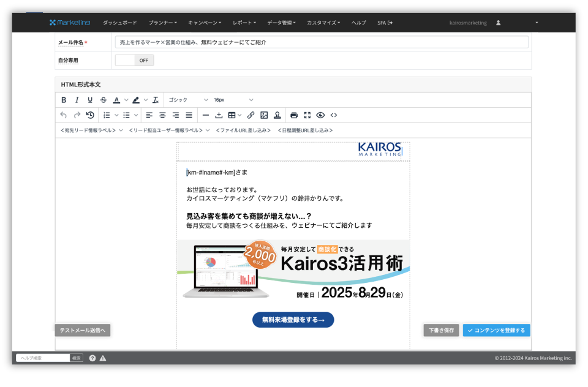
Task: Open the ゴシック font family dropdown
Action: pos(188,100)
